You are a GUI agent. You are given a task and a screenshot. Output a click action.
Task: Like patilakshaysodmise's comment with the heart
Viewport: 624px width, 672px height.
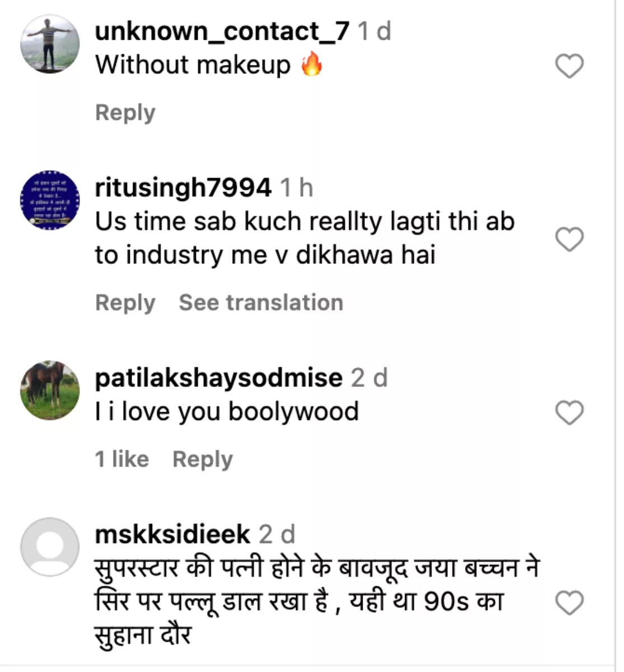[x=569, y=413]
